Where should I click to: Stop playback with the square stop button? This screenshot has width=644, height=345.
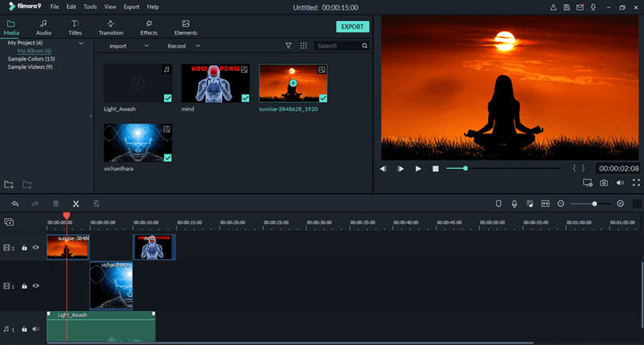(436, 169)
